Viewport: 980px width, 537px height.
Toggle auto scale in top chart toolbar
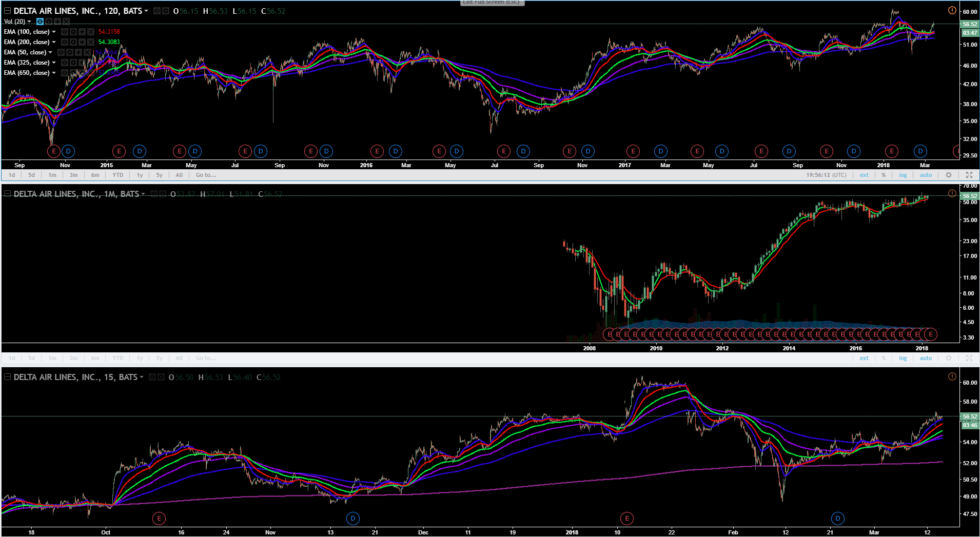click(x=926, y=175)
